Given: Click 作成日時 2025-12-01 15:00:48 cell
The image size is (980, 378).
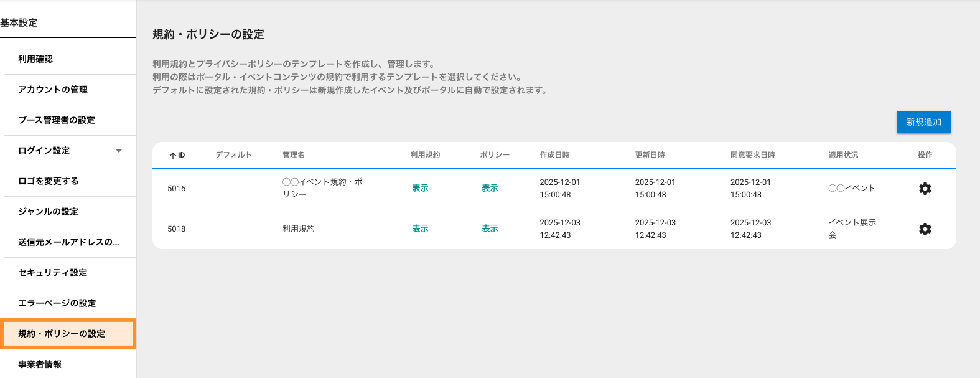Looking at the screenshot, I should coord(560,189).
